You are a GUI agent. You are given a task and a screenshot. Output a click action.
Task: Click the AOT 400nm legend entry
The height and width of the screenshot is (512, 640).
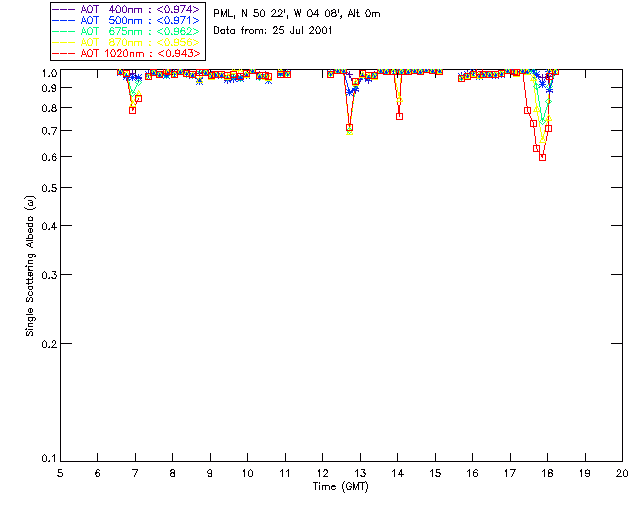pos(126,9)
